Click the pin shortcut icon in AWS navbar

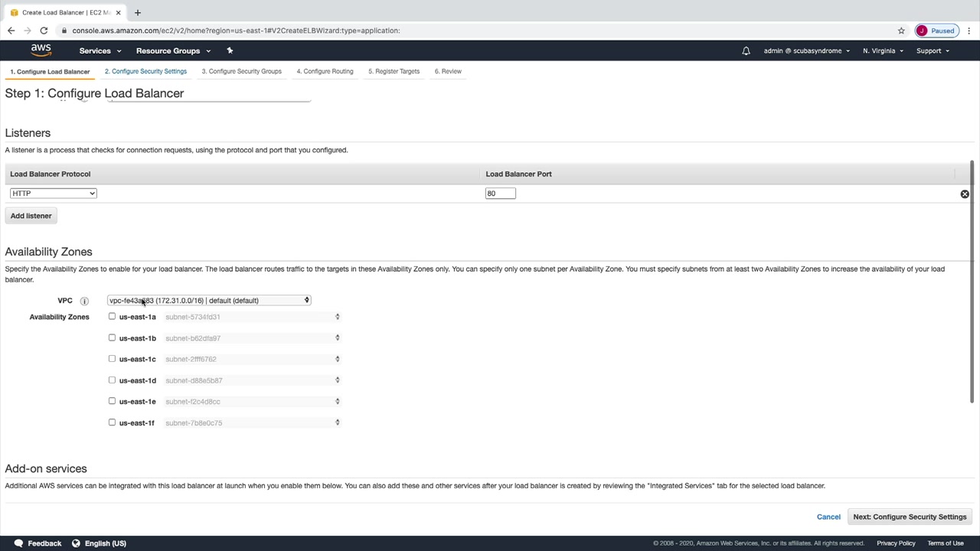click(230, 51)
